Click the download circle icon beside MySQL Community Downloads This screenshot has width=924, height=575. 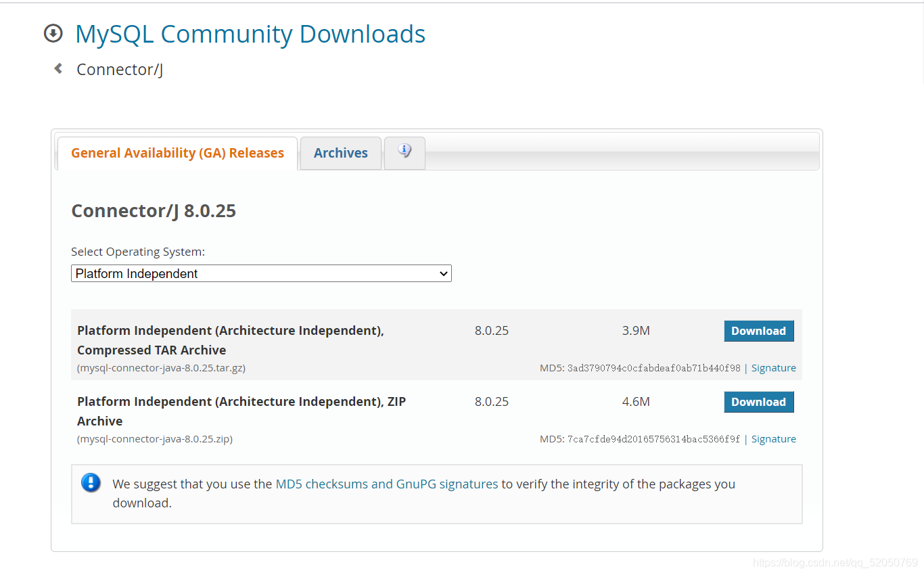(x=53, y=33)
